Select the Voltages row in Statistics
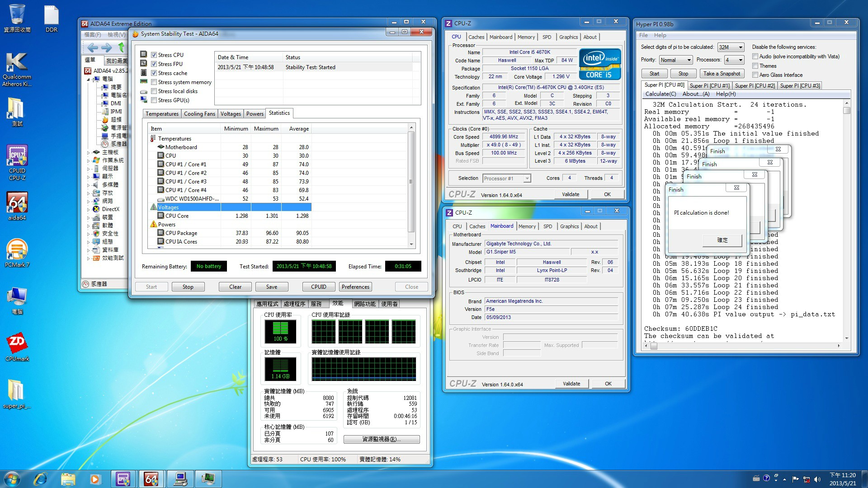 (230, 207)
